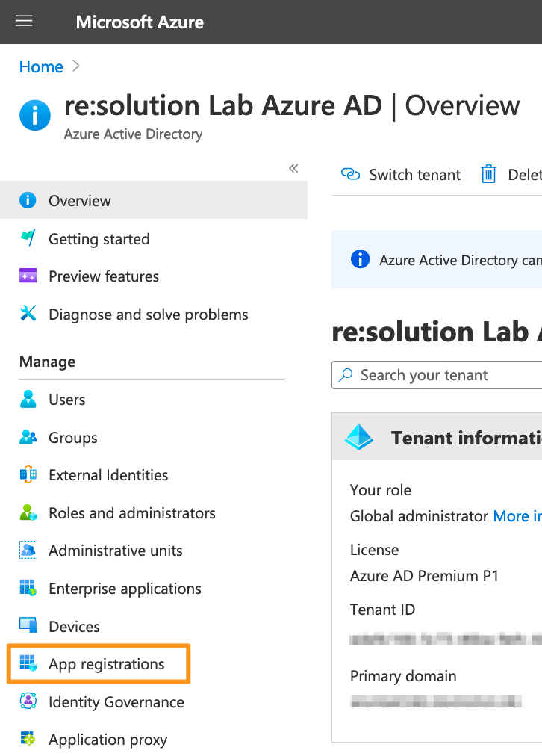Click the Microsoft Azure title
Viewport: 542px width, 756px height.
pyautogui.click(x=140, y=22)
